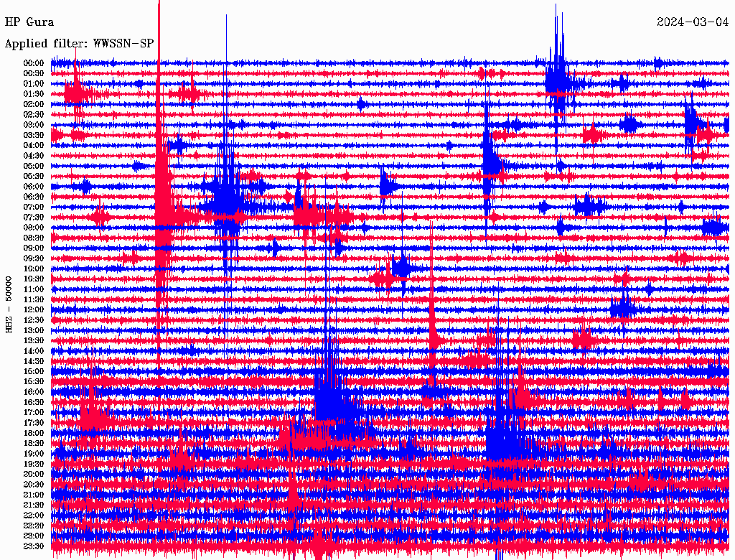This screenshot has height=560, width=735.
Task: Select the 18:00 time row label
Action: 33,434
